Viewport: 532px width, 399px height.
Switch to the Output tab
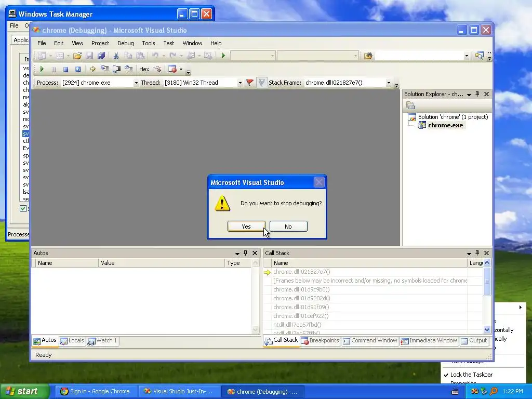pyautogui.click(x=474, y=341)
